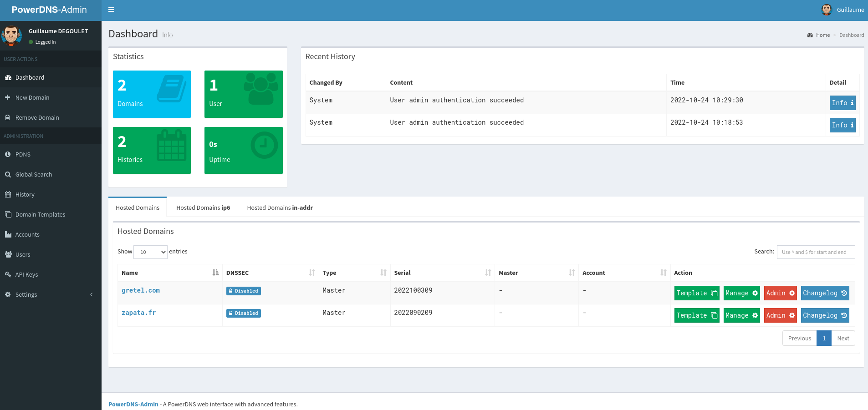Open the gretel.com domain link
The width and height of the screenshot is (868, 410).
(141, 291)
